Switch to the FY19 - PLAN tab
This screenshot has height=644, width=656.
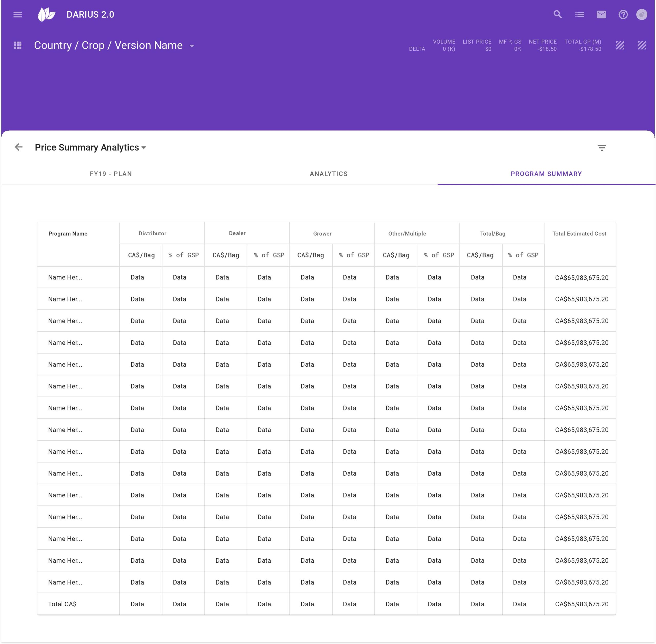point(111,174)
